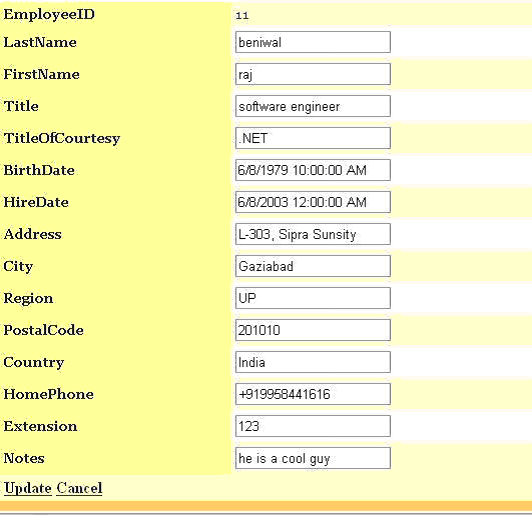532x515 pixels.
Task: Click the Extension label
Action: pos(40,426)
